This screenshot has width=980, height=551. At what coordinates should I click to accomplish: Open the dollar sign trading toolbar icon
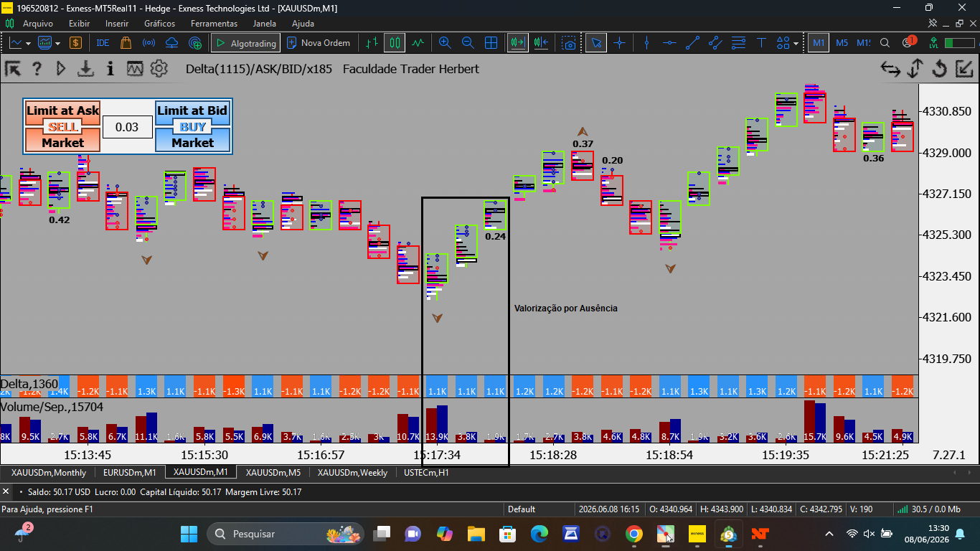(75, 43)
